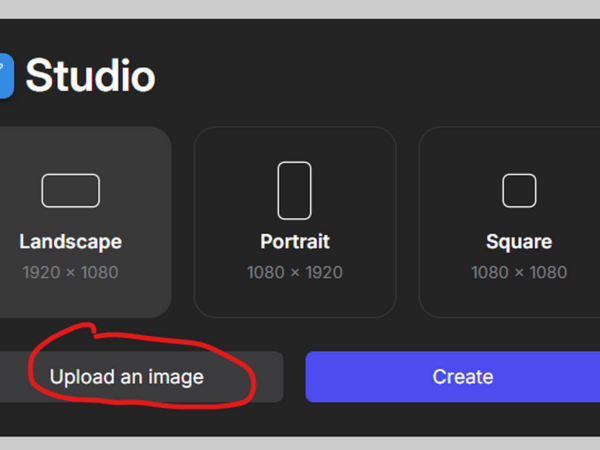This screenshot has height=450, width=600.
Task: Click the bold Square label
Action: coord(519,242)
